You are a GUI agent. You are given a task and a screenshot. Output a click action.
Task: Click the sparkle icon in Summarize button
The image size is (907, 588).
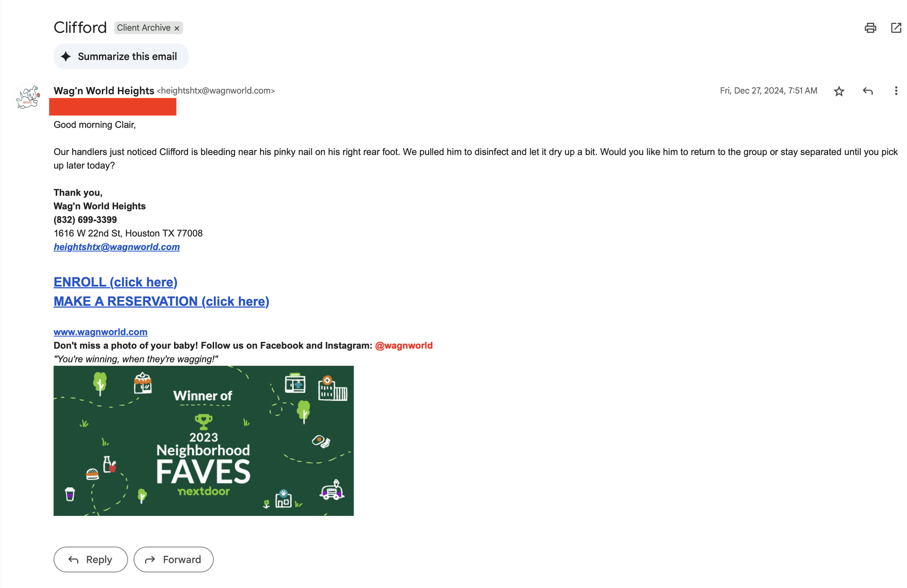pyautogui.click(x=66, y=56)
